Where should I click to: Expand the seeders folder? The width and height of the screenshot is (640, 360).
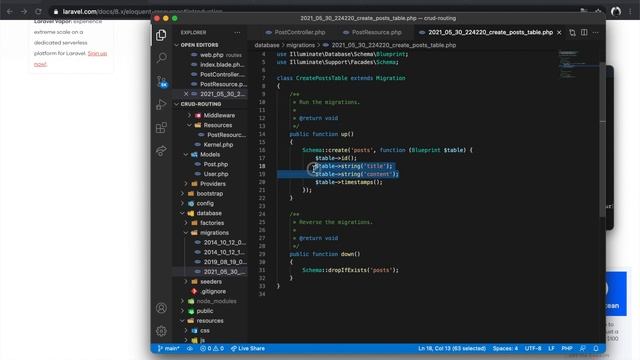tap(186, 282)
